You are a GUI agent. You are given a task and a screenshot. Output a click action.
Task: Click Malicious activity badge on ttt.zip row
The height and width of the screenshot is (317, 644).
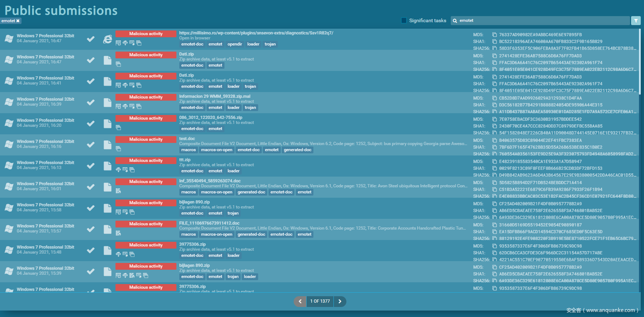click(146, 160)
